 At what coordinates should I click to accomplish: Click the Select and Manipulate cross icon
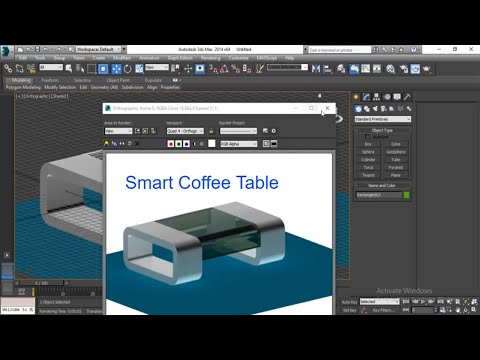[x=188, y=69]
